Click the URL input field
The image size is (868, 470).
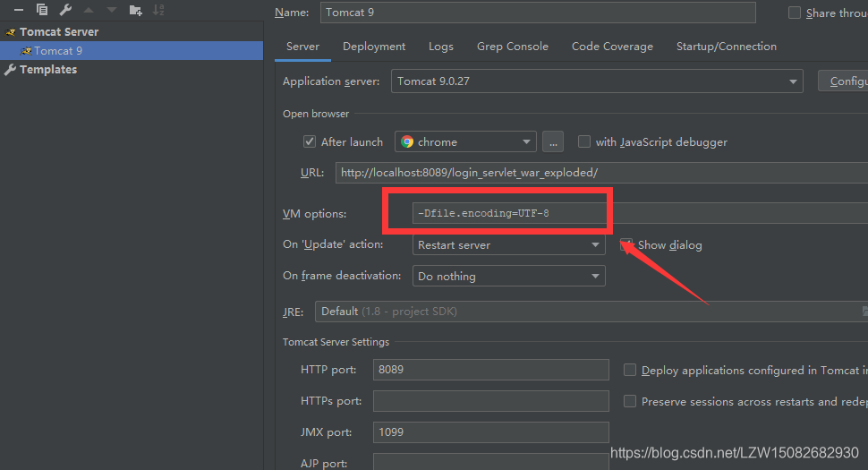click(601, 173)
